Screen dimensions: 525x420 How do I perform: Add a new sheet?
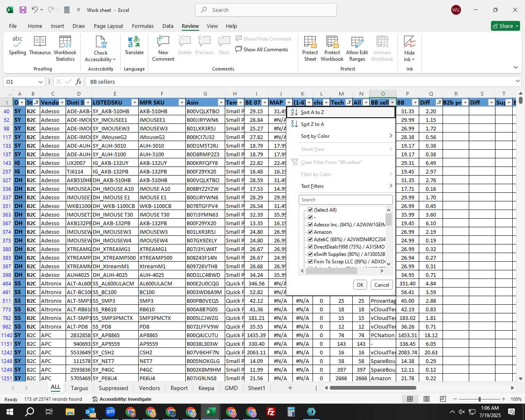coord(290,388)
